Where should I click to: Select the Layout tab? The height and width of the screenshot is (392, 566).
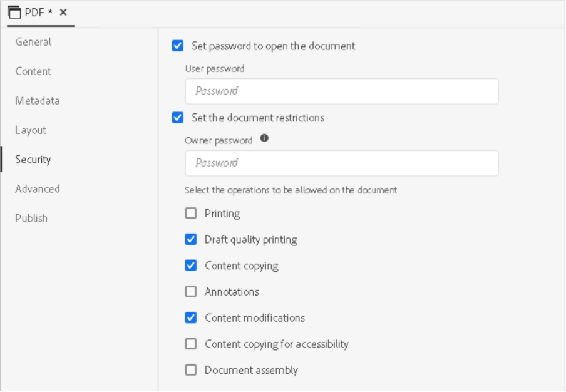tap(31, 130)
